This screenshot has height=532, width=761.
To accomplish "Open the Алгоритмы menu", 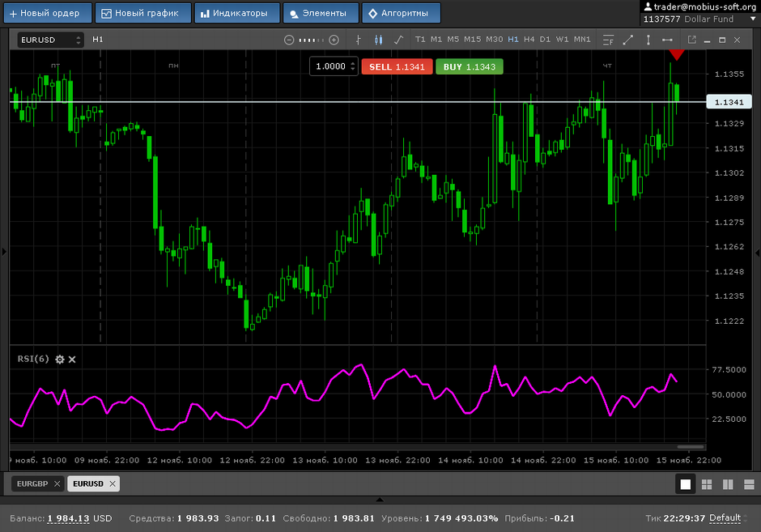I will [402, 13].
